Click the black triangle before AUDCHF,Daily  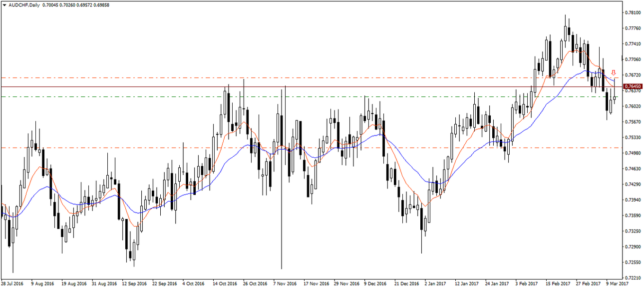4,4
